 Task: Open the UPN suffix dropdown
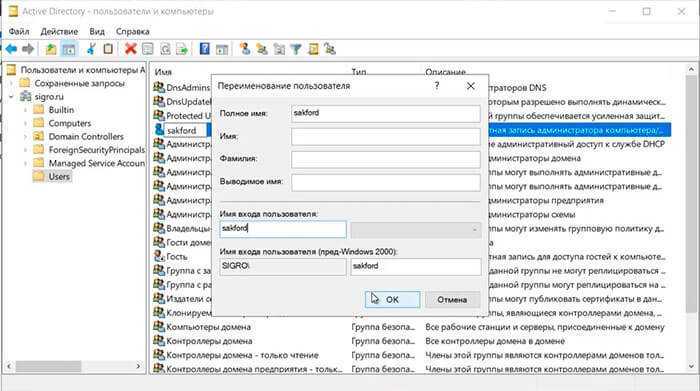[x=416, y=229]
